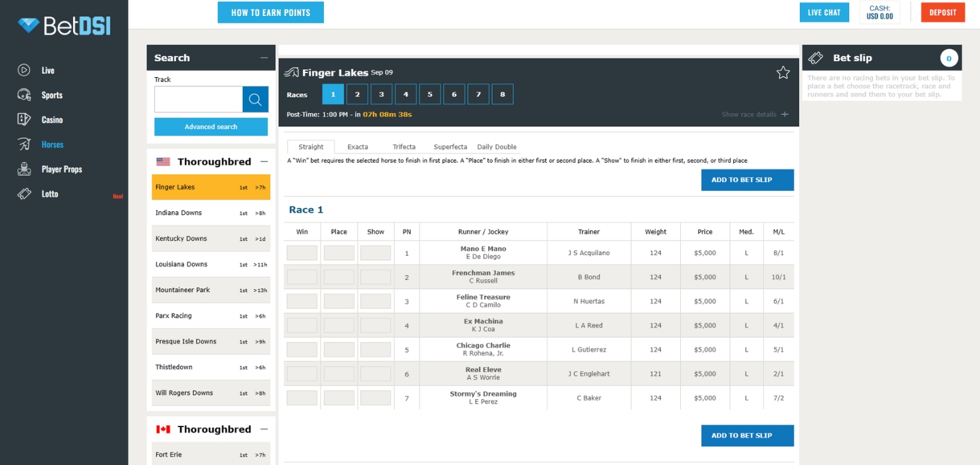Viewport: 980px width, 465px height.
Task: Click the upper Add To Bet Slip button
Action: tap(747, 180)
